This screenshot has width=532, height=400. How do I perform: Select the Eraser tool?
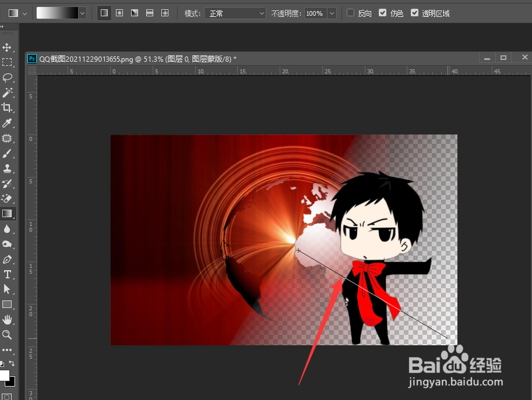tap(7, 199)
